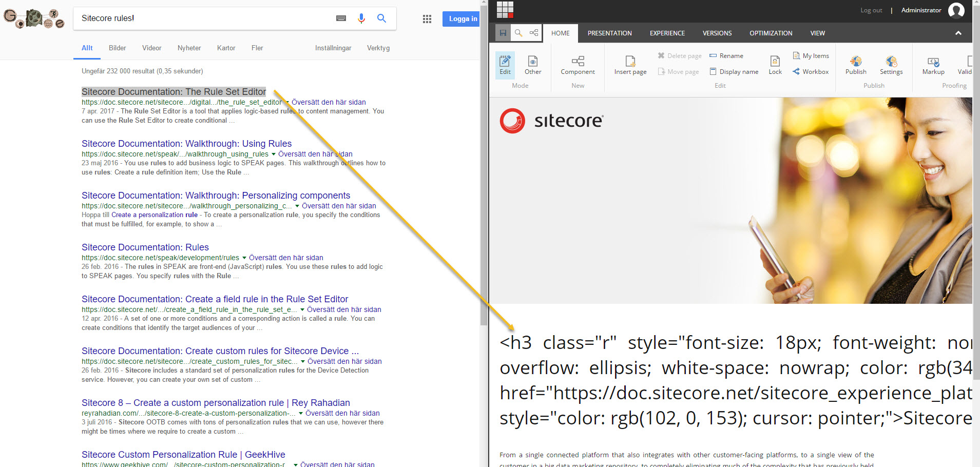The height and width of the screenshot is (467, 980).
Task: Add a new Component
Action: pyautogui.click(x=578, y=65)
